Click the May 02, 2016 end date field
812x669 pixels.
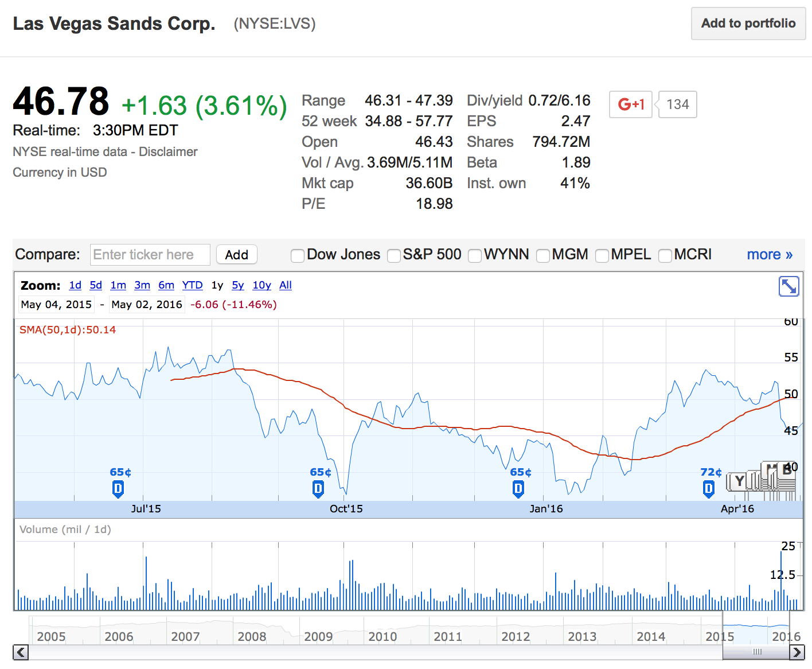[147, 305]
